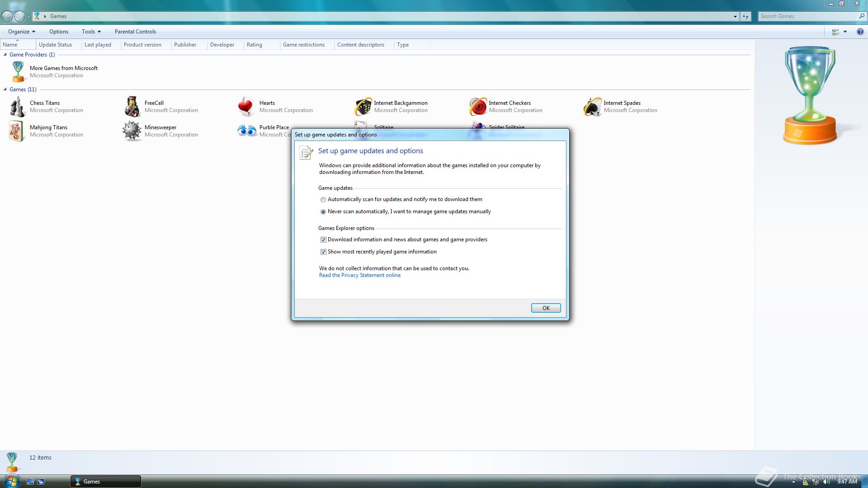Uncheck download information and news checkbox
868x488 pixels.
(323, 240)
